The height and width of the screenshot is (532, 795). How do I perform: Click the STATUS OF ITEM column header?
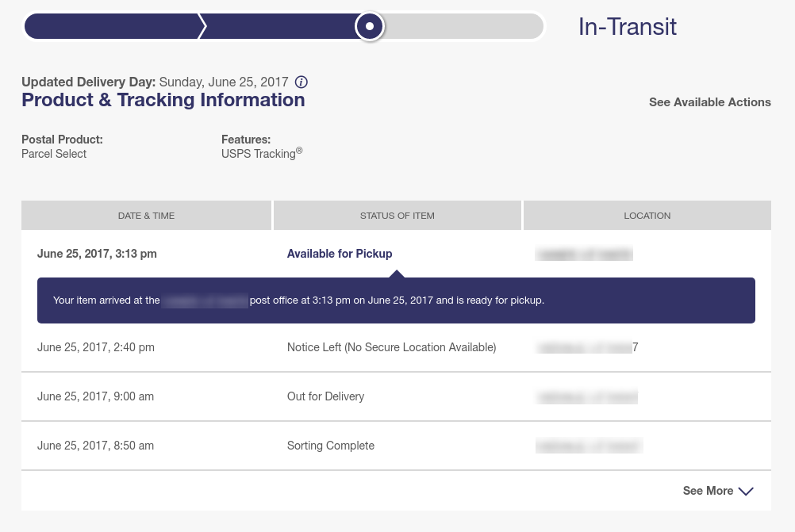click(x=397, y=216)
